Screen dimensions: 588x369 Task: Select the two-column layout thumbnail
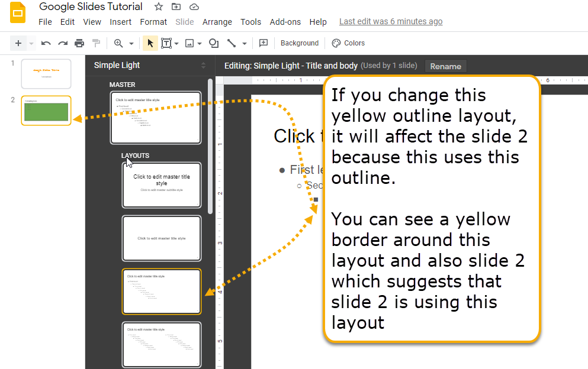click(x=162, y=345)
